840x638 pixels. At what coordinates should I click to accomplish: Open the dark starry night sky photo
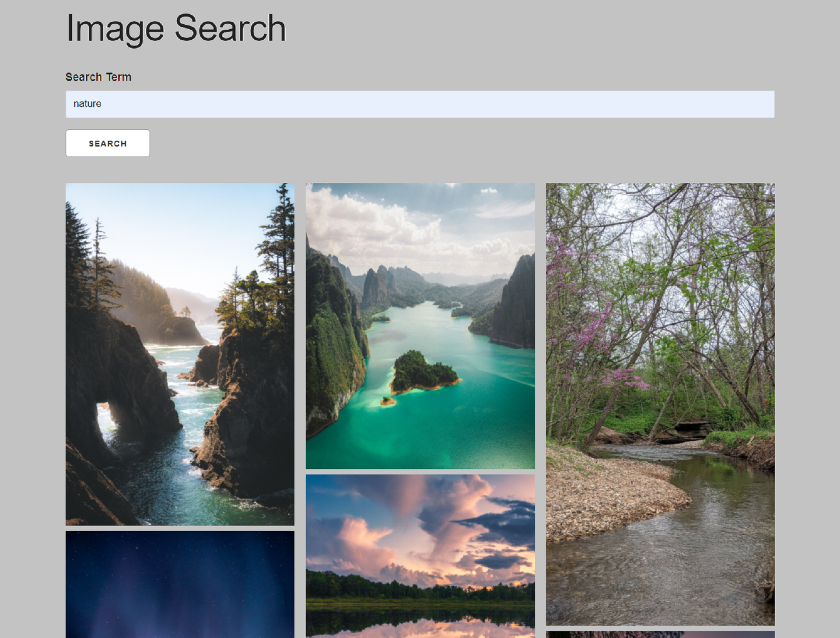(x=180, y=585)
